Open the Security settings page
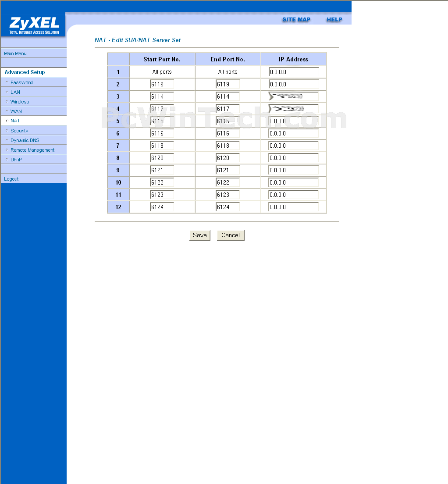The width and height of the screenshot is (448, 484). [x=19, y=131]
